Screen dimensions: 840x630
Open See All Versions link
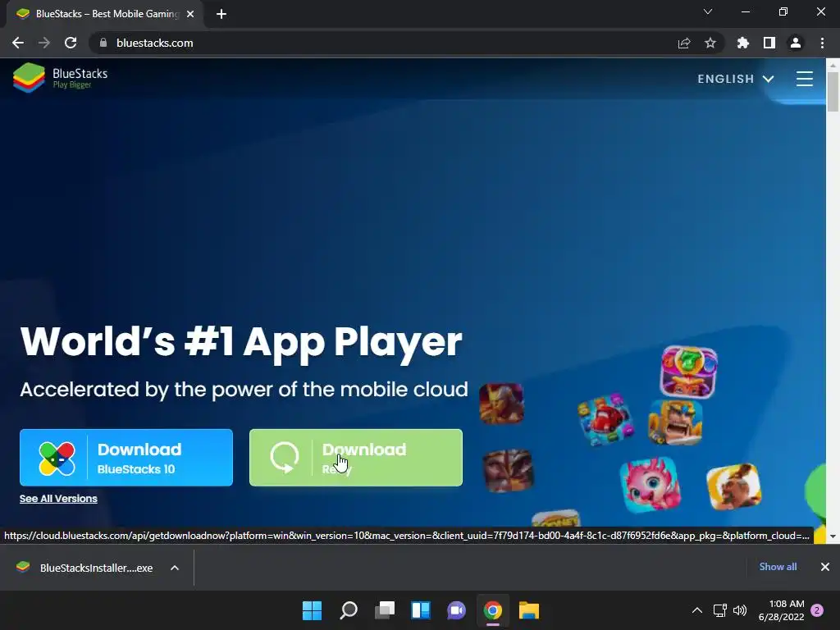(x=58, y=499)
